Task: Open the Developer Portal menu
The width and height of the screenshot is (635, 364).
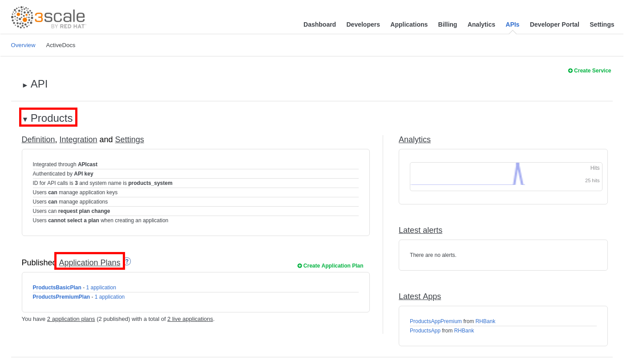Action: click(554, 24)
